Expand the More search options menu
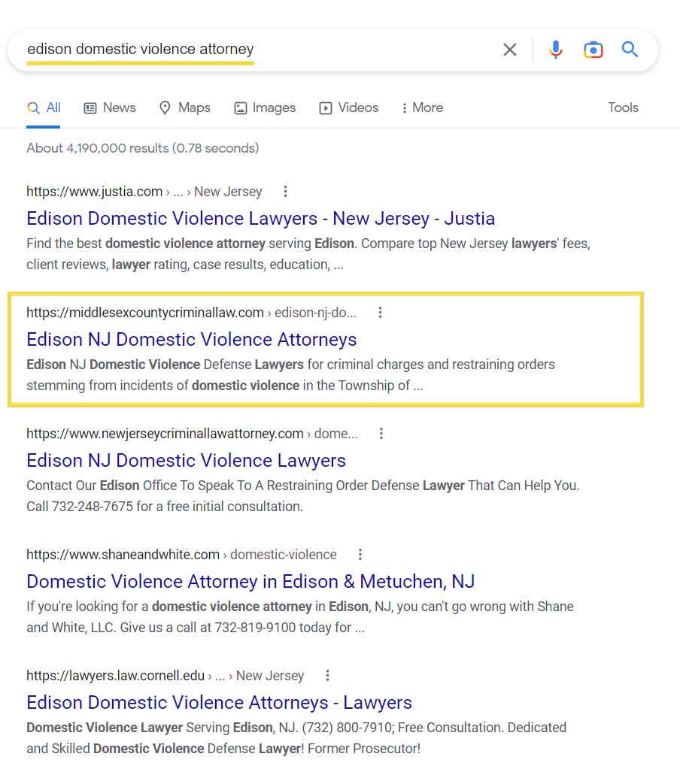The image size is (680, 784). point(422,107)
